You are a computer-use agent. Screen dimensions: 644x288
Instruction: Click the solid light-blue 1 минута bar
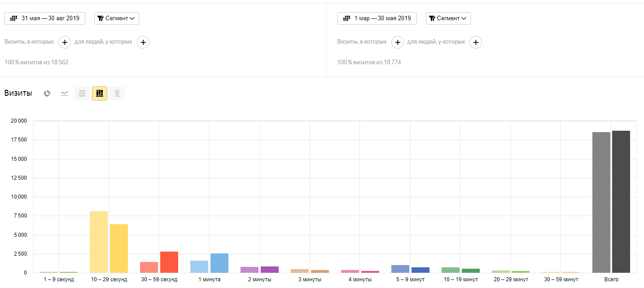(x=219, y=263)
